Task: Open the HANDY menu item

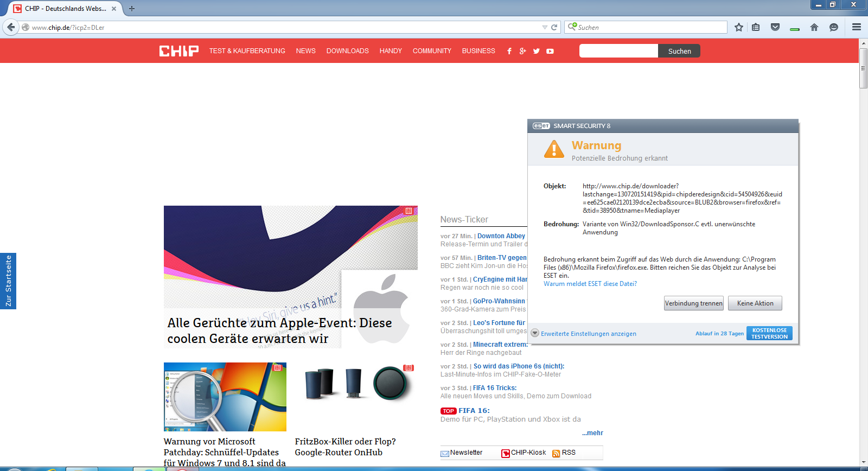Action: point(391,51)
